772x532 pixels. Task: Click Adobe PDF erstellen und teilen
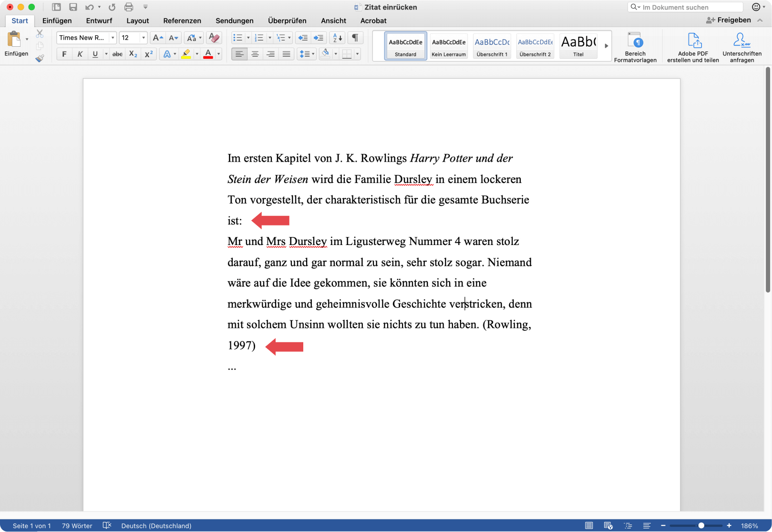pos(693,47)
